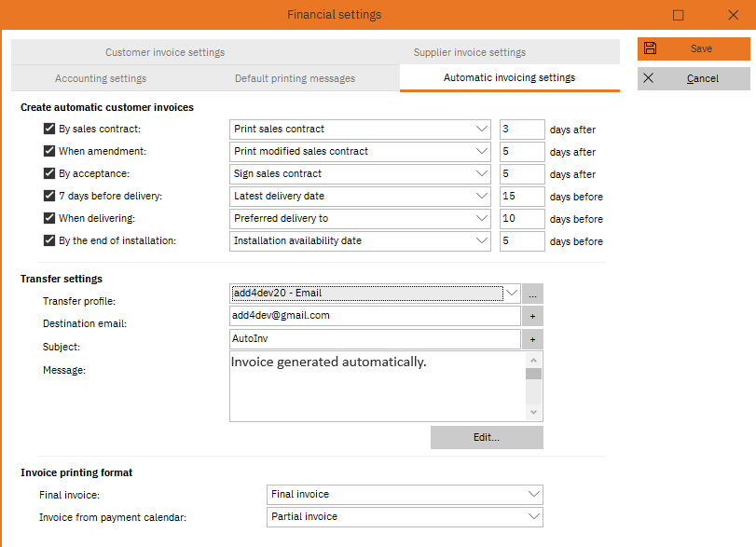
Task: Click inside the days after field showing 3
Action: tap(521, 129)
